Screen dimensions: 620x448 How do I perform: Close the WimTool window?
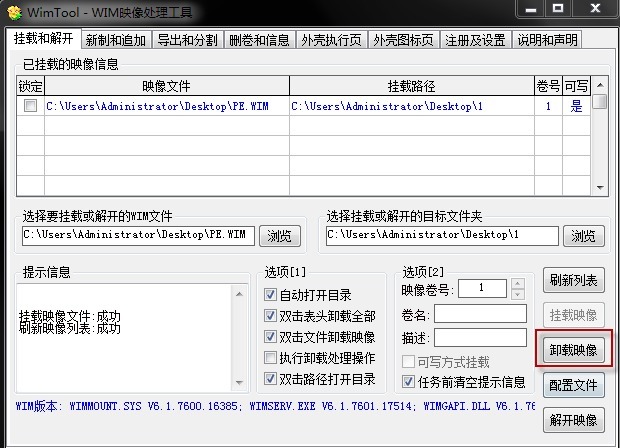coord(595,9)
